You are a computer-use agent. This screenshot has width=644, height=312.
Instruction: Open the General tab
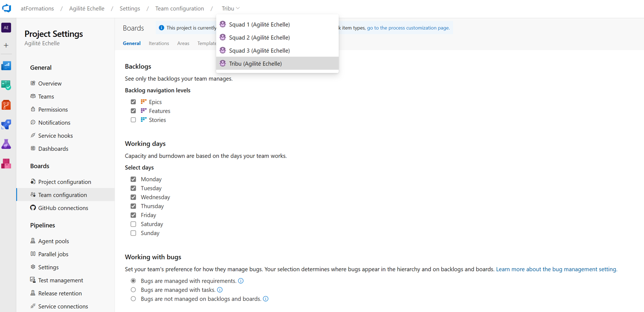pyautogui.click(x=132, y=43)
